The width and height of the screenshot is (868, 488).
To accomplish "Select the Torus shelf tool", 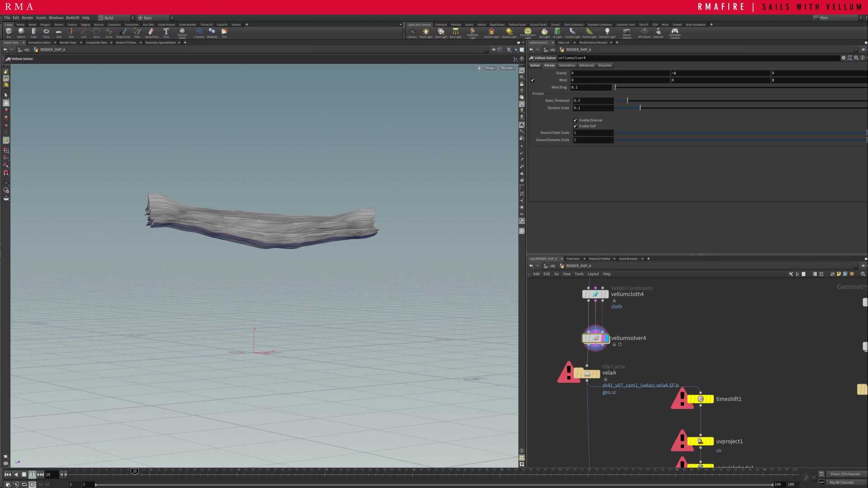I will point(46,33).
